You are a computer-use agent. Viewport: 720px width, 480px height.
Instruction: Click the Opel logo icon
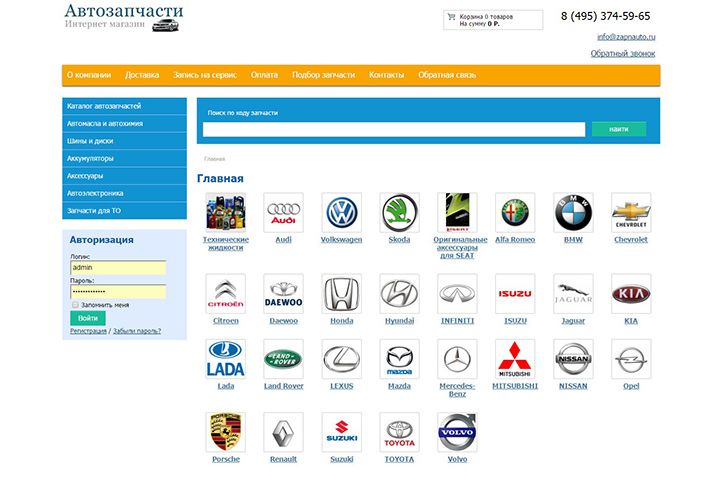coord(631,359)
